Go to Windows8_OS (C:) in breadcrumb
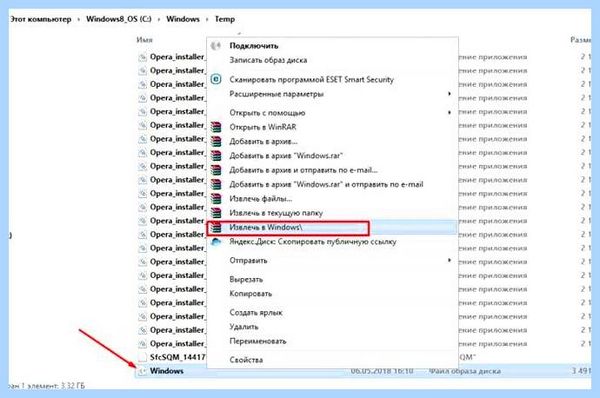Viewport: 600px width, 398px height. 119,19
